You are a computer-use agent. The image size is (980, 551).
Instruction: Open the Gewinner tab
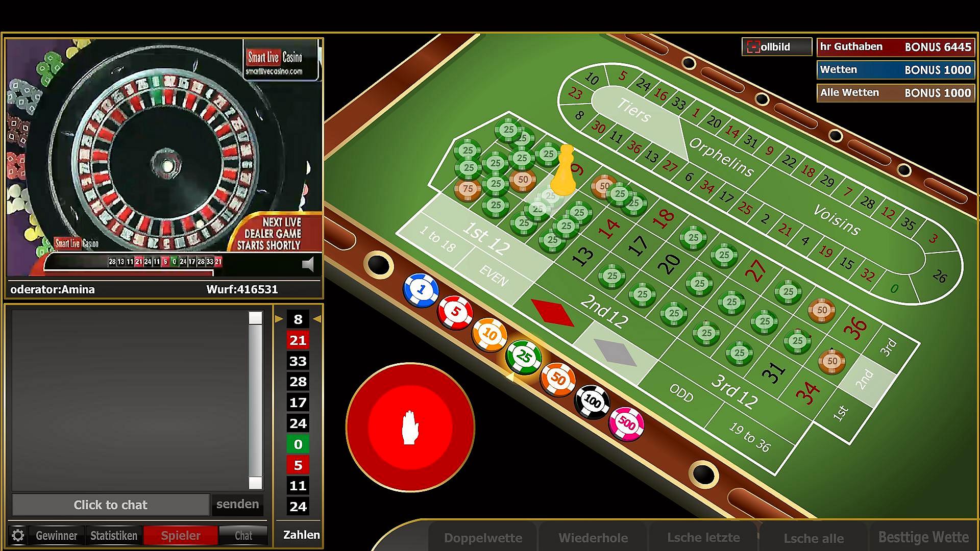coord(56,536)
